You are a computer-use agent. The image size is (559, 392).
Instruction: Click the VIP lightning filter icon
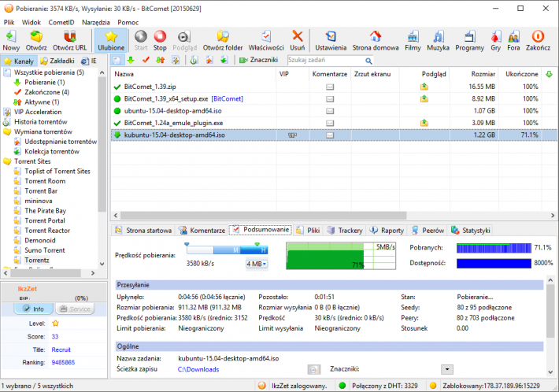(176, 61)
